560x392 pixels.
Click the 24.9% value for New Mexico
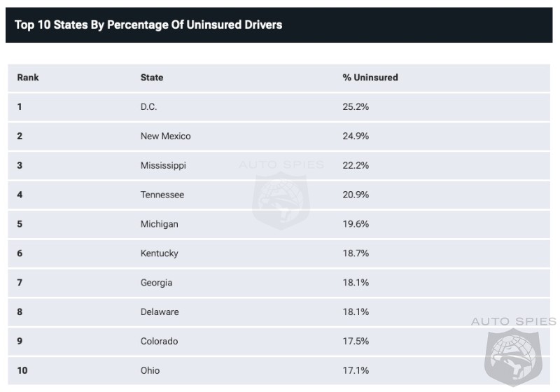356,136
